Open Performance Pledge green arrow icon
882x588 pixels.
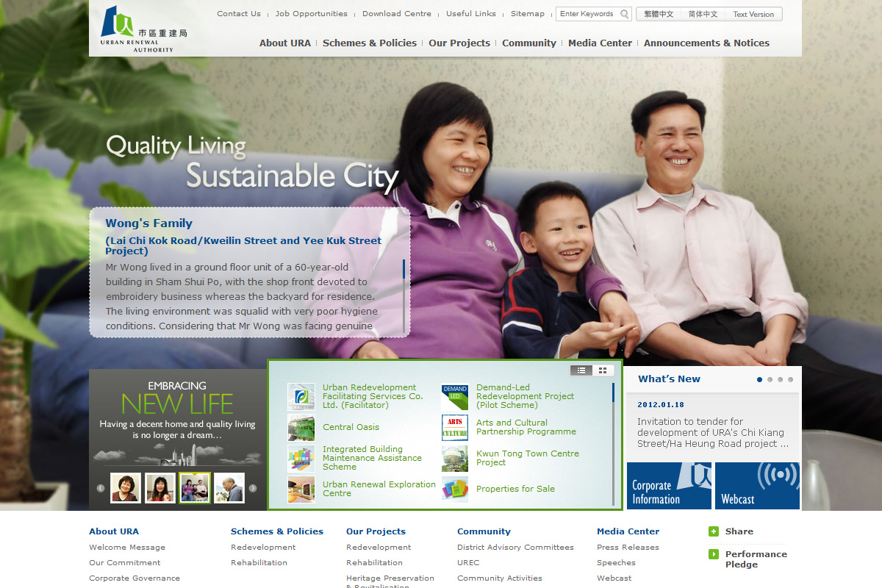tap(713, 554)
